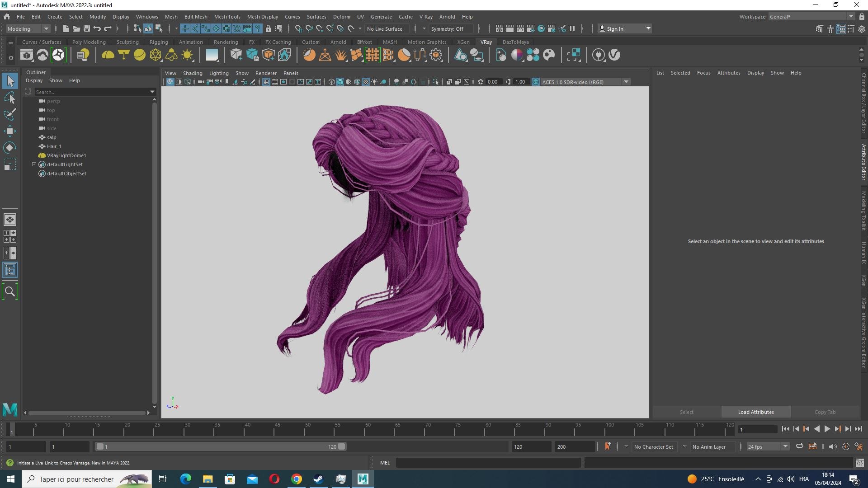Click the VRay sphere light shelf icon
The width and height of the screenshot is (868, 488).
[x=139, y=55]
